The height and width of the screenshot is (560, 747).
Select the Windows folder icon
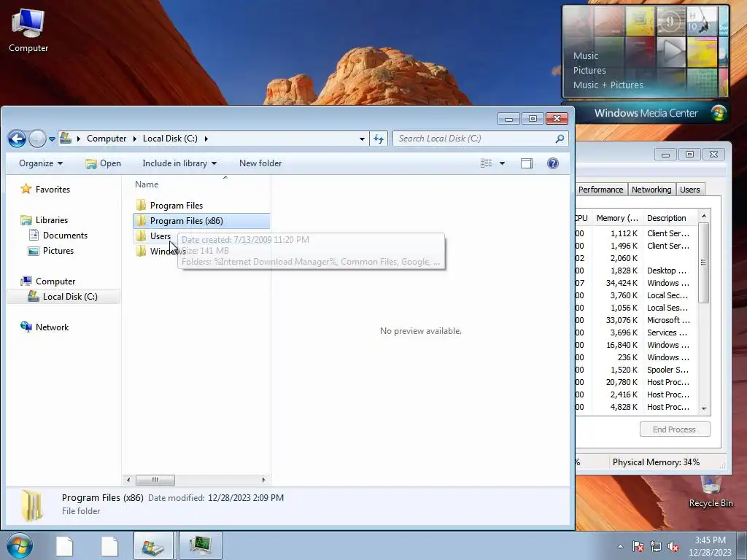click(x=141, y=251)
